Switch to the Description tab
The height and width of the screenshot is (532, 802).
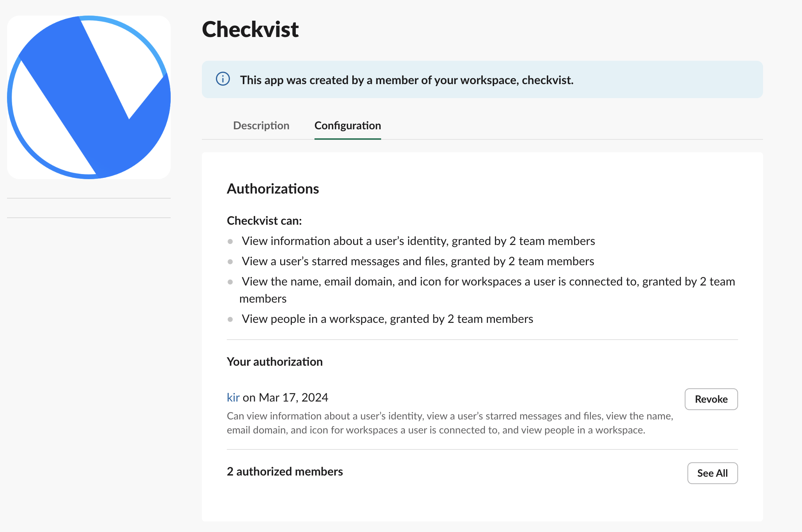coord(261,125)
